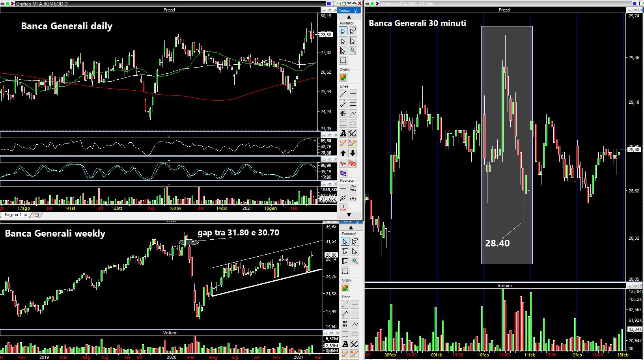Add a new page tab next to Pagina 1
The width and height of the screenshot is (644, 360).
point(36,215)
